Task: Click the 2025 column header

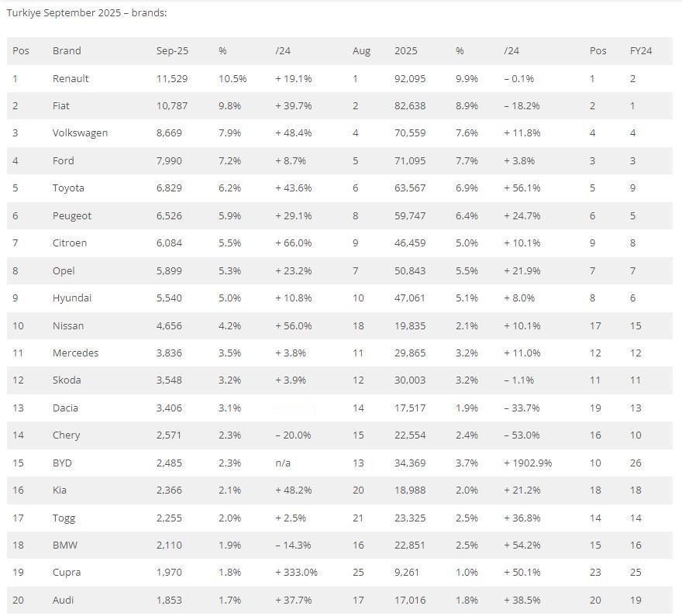Action: [x=405, y=51]
